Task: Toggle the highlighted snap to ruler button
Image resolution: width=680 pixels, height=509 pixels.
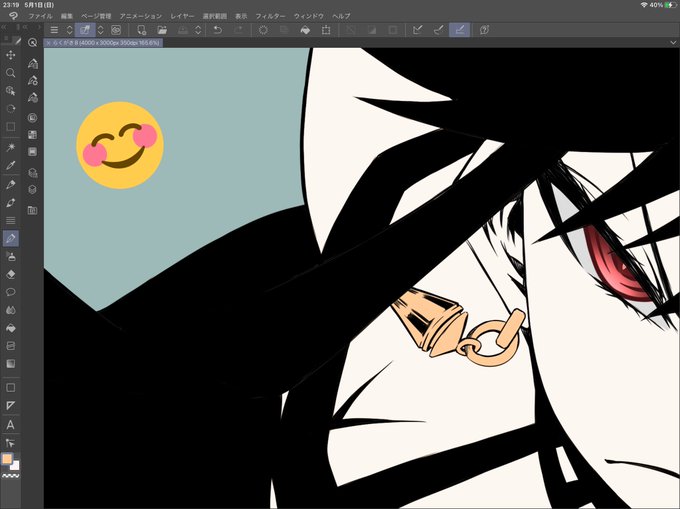Action: [x=460, y=30]
